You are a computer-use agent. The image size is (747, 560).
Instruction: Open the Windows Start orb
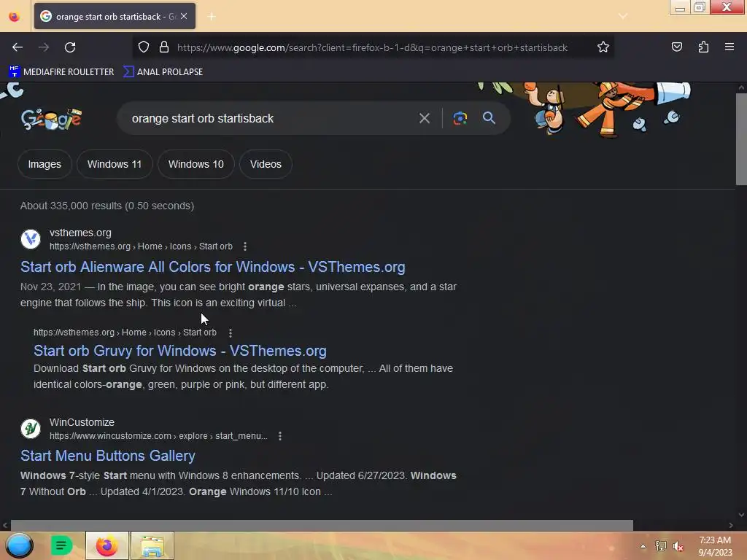(x=19, y=545)
